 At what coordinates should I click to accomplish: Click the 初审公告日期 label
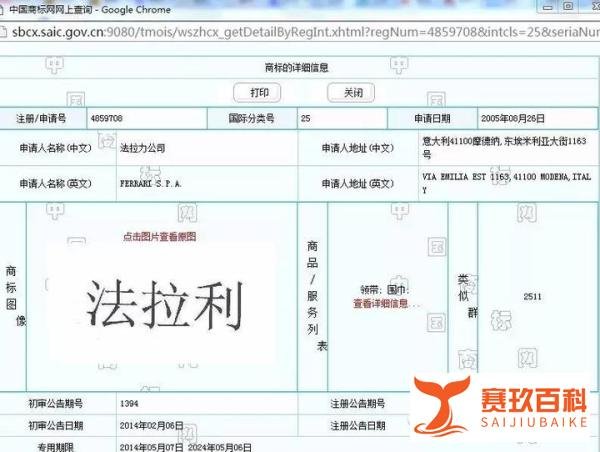(x=55, y=426)
